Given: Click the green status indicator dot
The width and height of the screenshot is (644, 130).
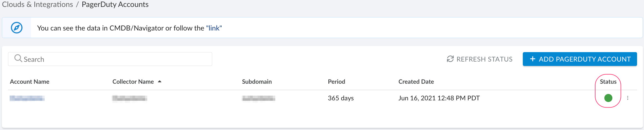Looking at the screenshot, I should pyautogui.click(x=608, y=98).
